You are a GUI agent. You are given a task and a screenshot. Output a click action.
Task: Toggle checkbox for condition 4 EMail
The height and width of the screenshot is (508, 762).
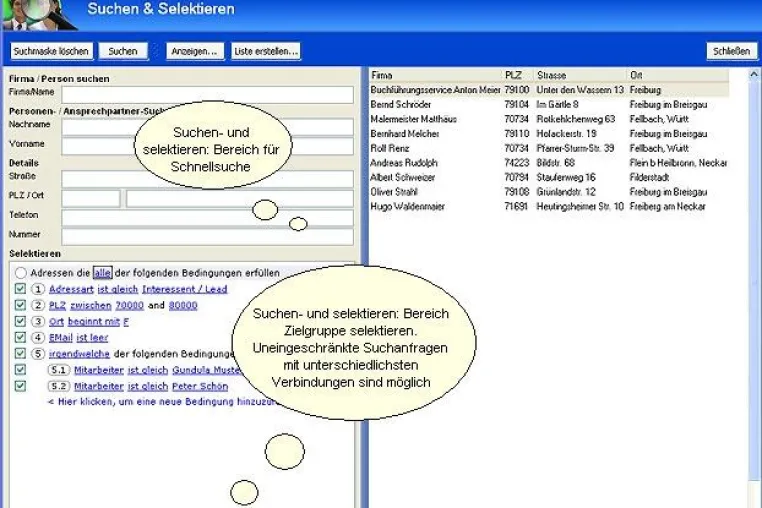pyautogui.click(x=20, y=337)
